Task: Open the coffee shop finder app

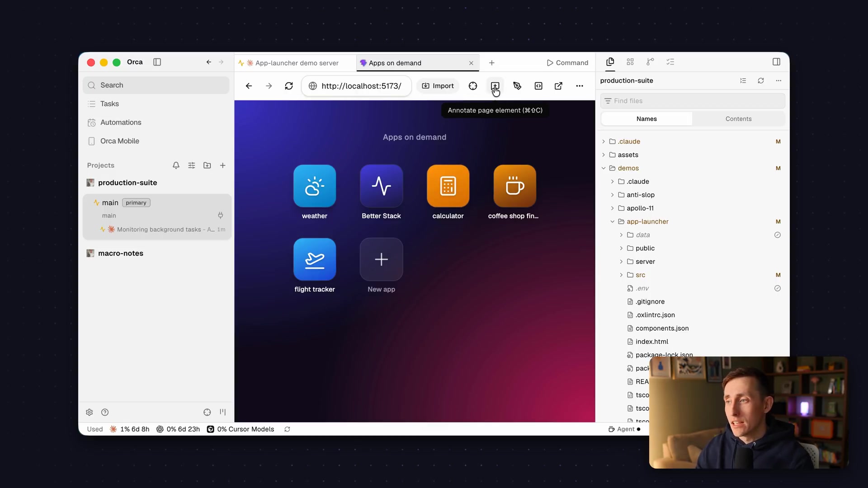Action: click(515, 186)
